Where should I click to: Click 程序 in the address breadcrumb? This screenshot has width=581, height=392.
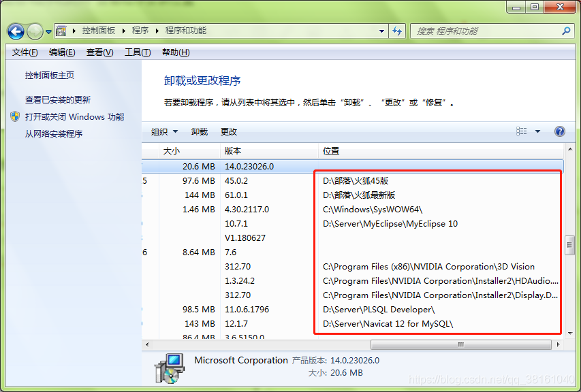pyautogui.click(x=140, y=31)
